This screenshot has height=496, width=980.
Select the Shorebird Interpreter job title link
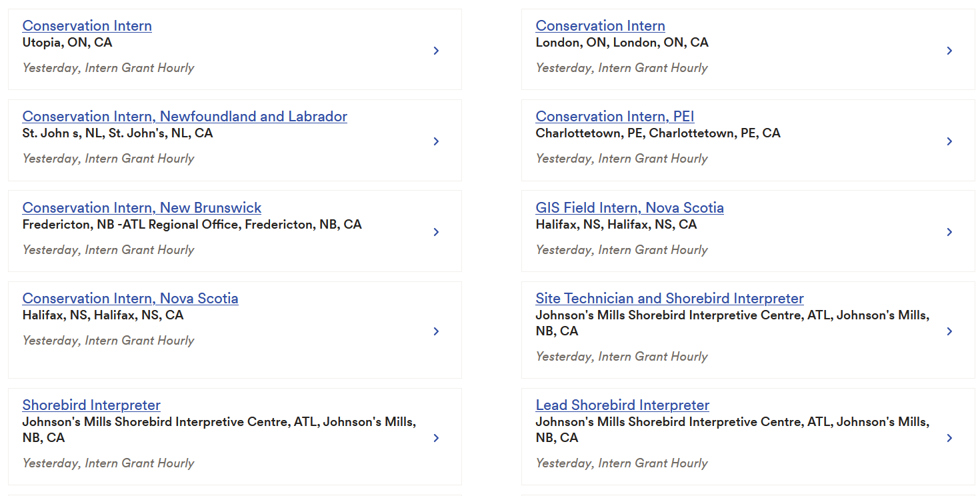pyautogui.click(x=91, y=405)
